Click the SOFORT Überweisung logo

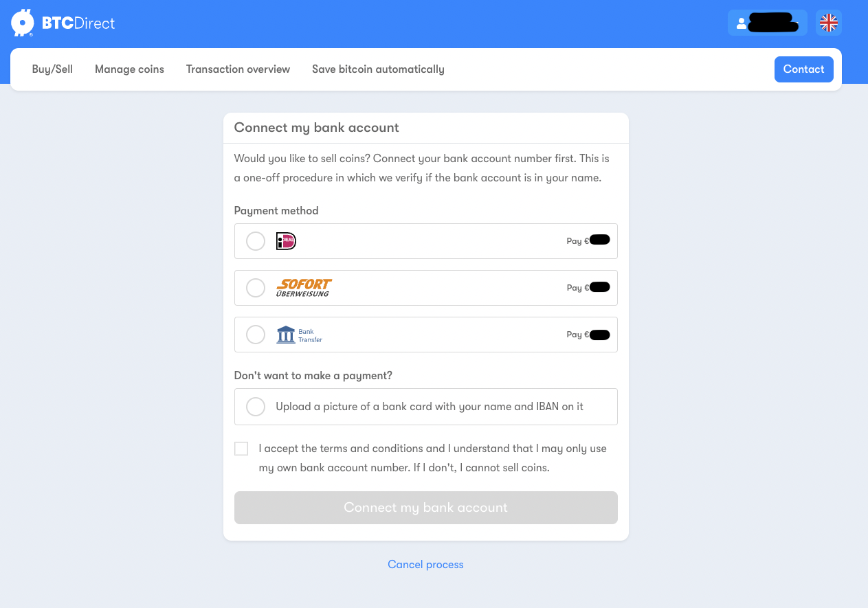(304, 288)
